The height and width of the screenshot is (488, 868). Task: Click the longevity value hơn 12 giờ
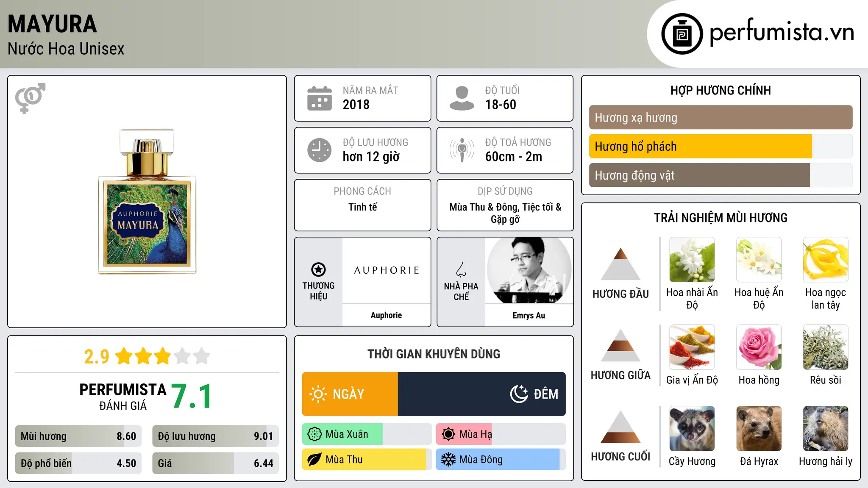(371, 157)
